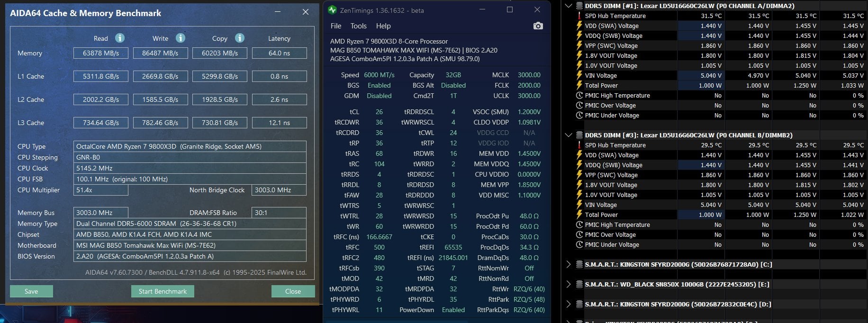This screenshot has height=323, width=868.
Task: Click the tRFC (ns) value 166.6667
Action: (x=379, y=237)
